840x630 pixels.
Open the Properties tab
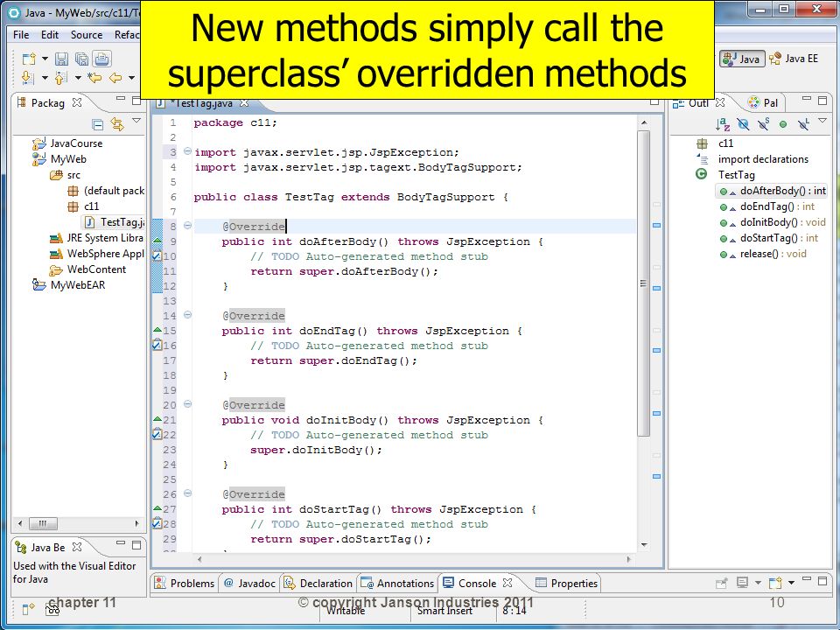pyautogui.click(x=567, y=584)
